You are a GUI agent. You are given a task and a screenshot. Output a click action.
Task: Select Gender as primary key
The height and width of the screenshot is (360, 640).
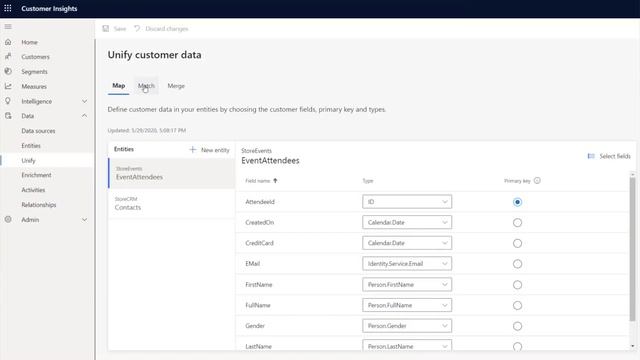517,326
